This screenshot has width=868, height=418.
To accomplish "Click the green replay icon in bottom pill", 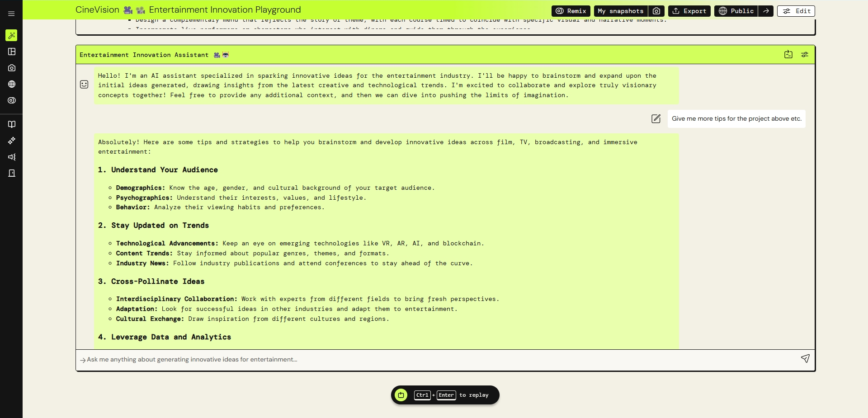I will (x=401, y=395).
